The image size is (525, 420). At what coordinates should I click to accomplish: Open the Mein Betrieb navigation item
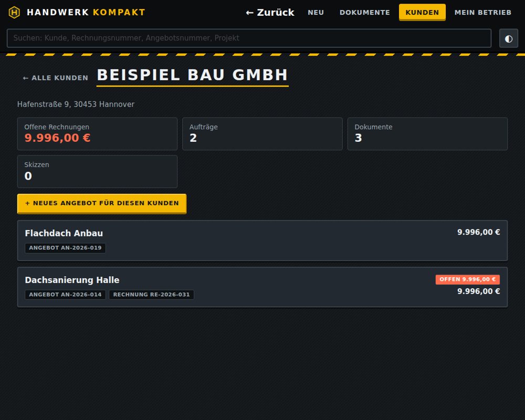pyautogui.click(x=483, y=13)
